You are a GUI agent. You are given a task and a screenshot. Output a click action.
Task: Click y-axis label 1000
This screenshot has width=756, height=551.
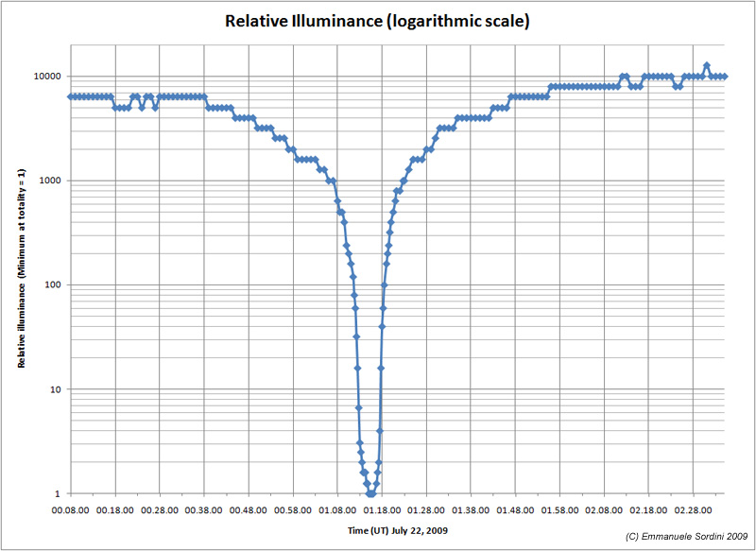click(x=52, y=181)
